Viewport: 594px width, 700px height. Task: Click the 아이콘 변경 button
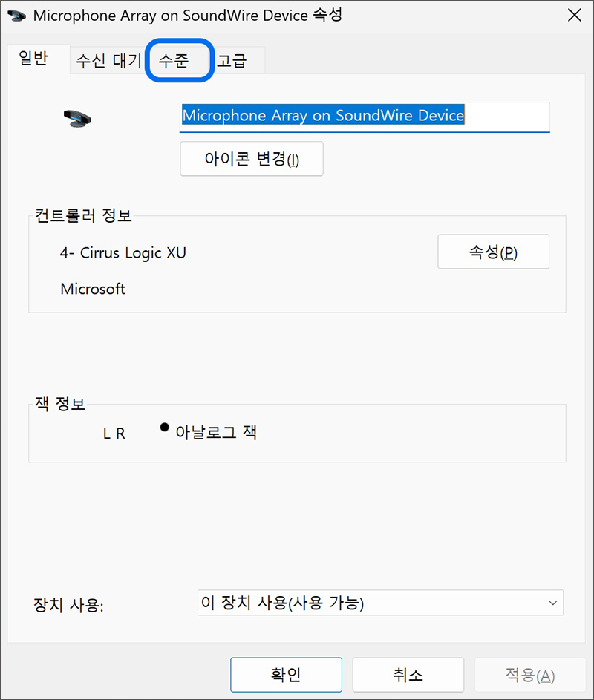click(251, 158)
